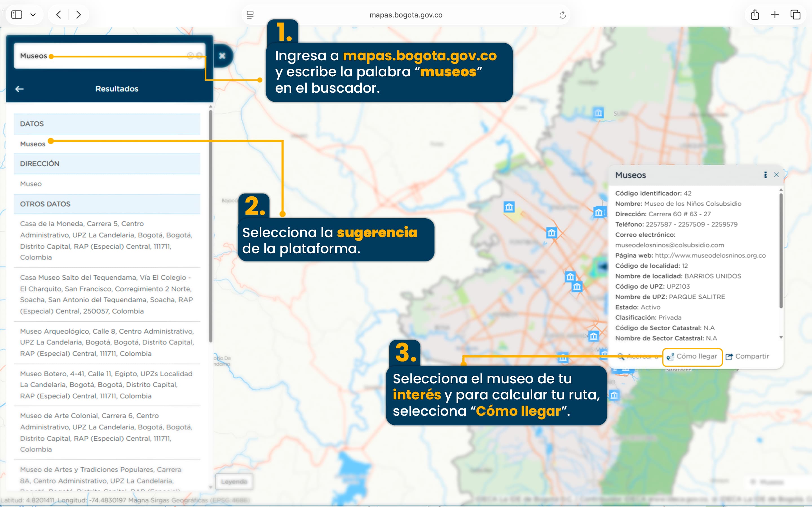Select "Cómo llegar" to calculate your route

pos(692,356)
